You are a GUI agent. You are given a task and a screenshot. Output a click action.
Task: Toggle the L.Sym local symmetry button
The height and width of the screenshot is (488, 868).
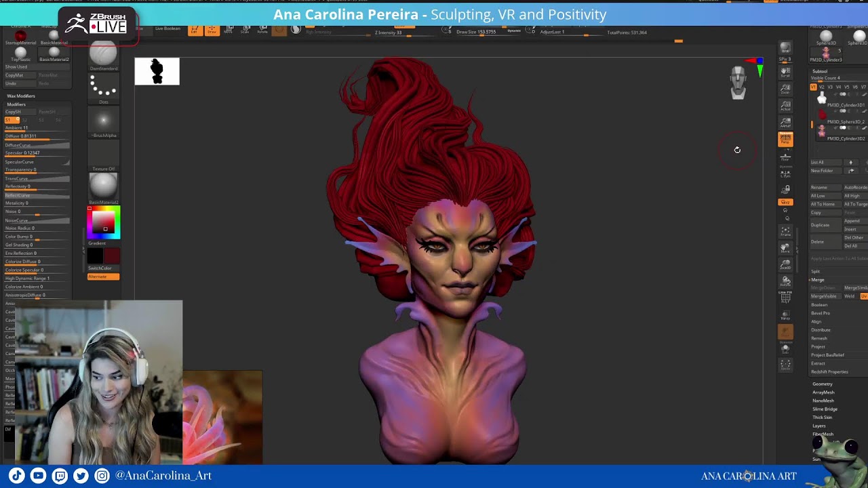coord(785,173)
